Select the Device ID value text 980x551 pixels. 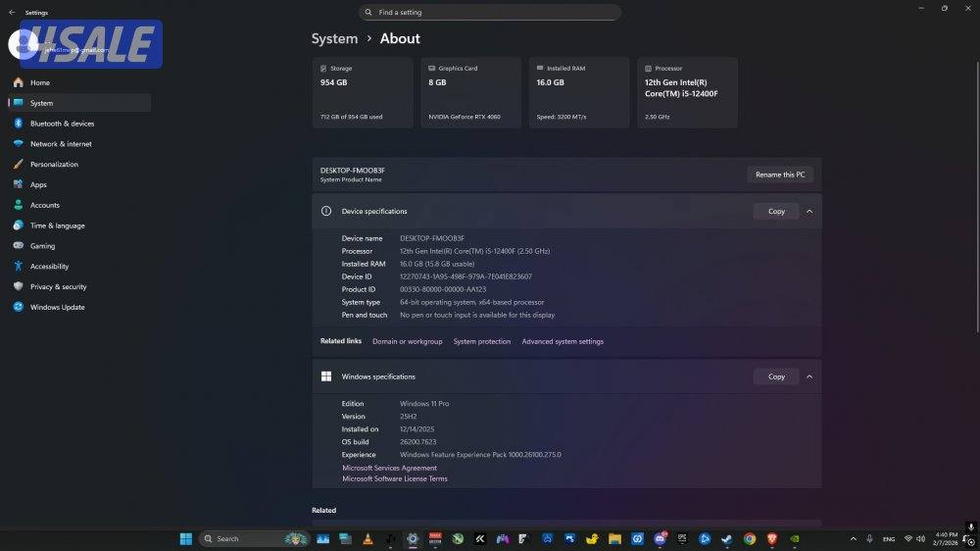coord(465,276)
